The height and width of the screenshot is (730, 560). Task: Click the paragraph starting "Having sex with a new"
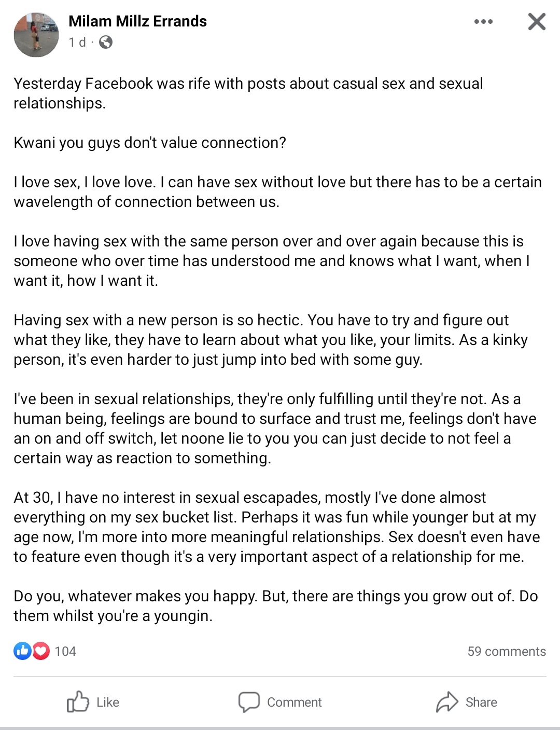(270, 340)
